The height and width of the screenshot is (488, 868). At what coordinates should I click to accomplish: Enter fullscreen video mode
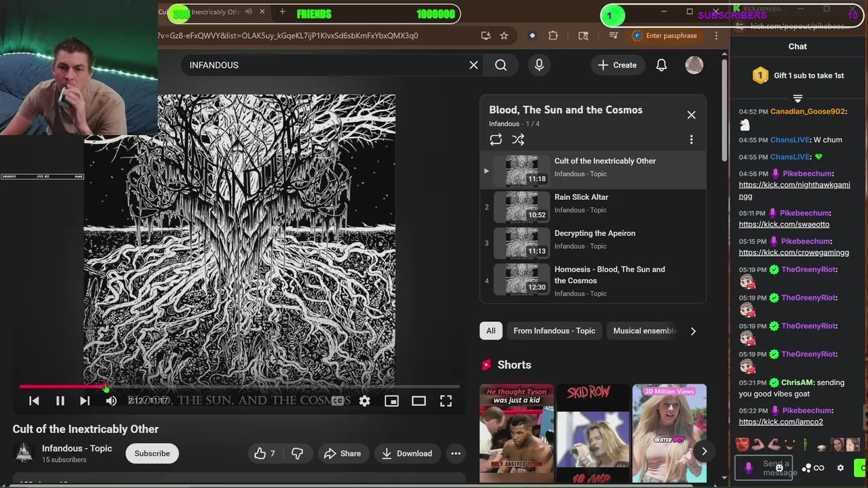[446, 401]
